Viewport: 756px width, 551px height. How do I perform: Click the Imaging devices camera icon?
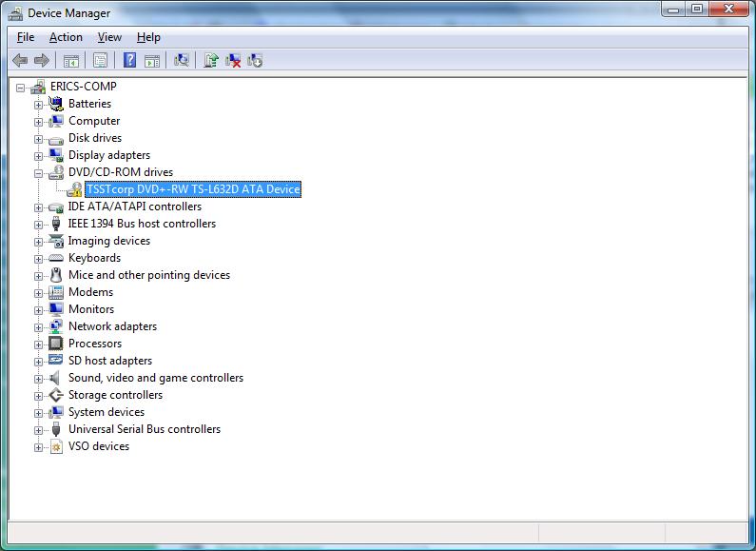click(x=56, y=241)
